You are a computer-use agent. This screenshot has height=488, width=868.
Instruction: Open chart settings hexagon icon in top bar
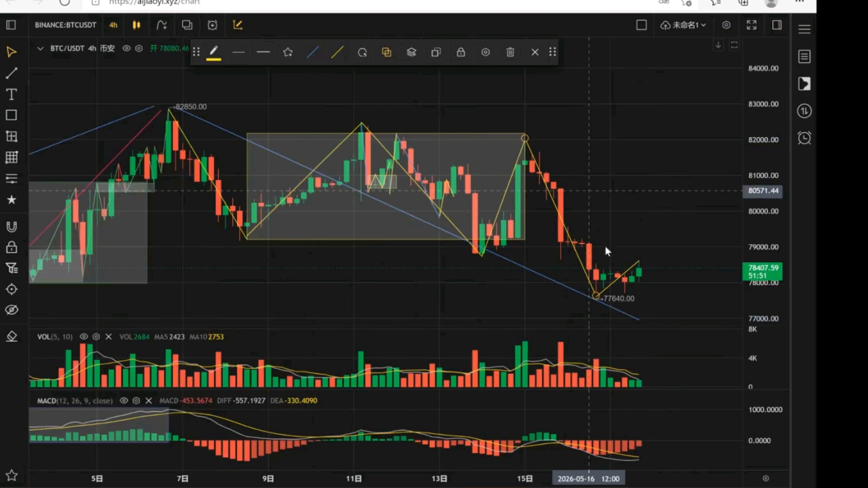pyautogui.click(x=727, y=25)
